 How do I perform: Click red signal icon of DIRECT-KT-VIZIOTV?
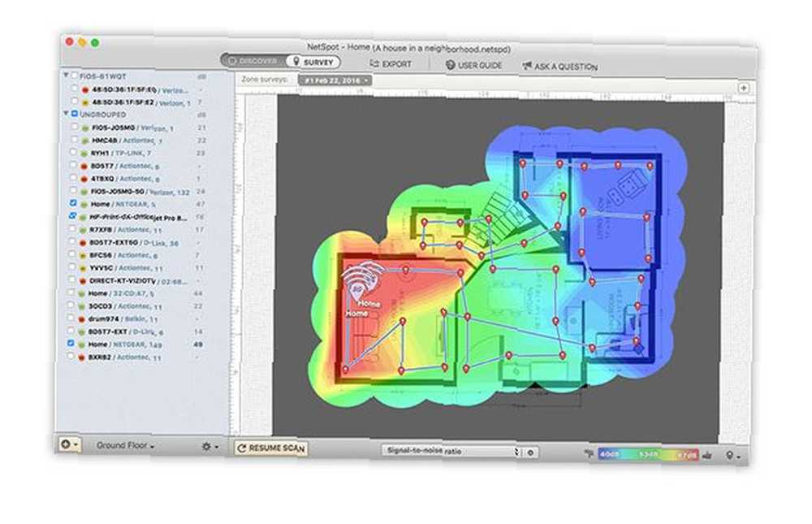[x=82, y=281]
